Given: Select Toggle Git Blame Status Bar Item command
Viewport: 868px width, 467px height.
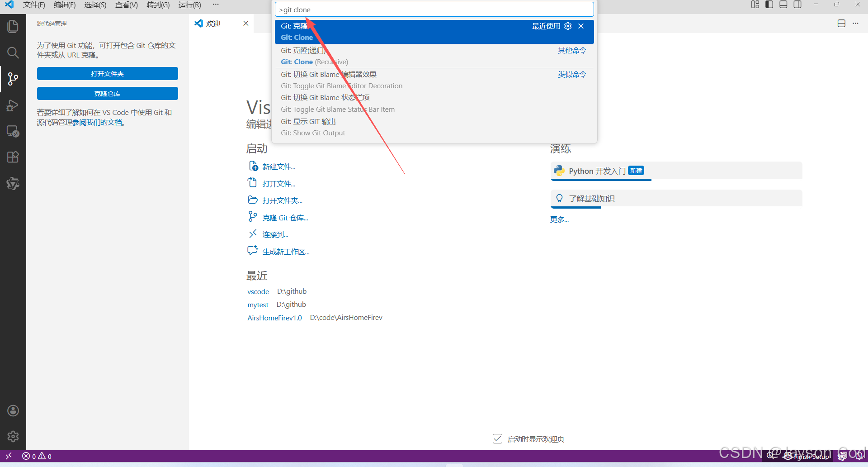Looking at the screenshot, I should 434,104.
